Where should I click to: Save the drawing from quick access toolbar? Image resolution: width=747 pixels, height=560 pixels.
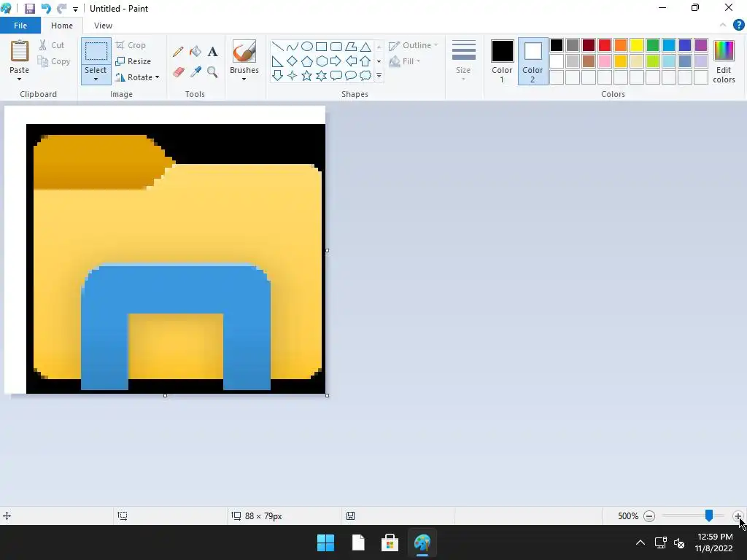pos(29,9)
